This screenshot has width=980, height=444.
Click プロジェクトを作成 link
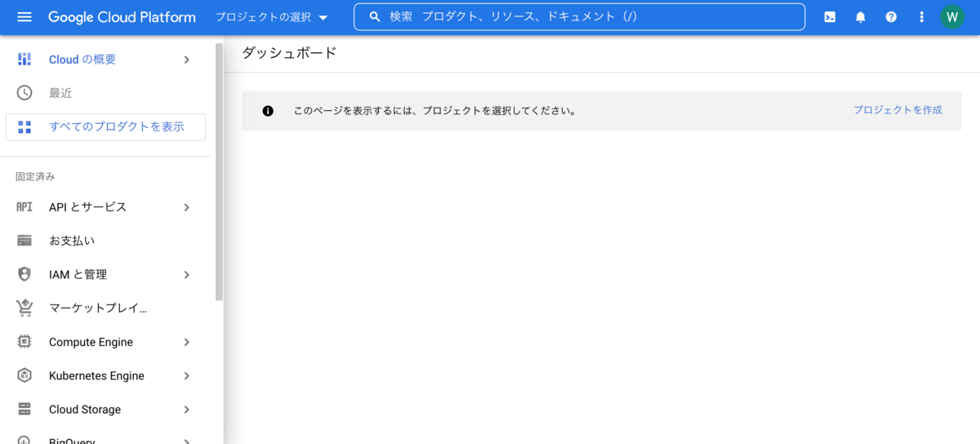pos(898,110)
